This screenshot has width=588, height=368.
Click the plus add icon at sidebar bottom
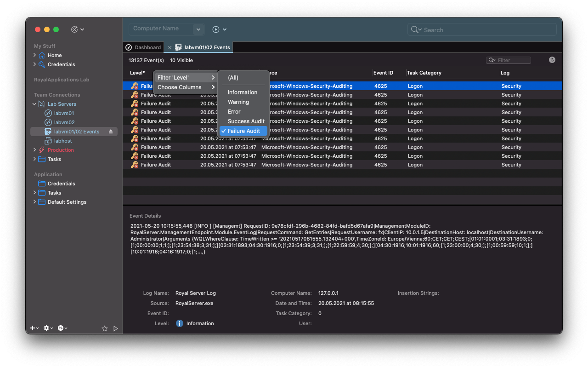33,328
